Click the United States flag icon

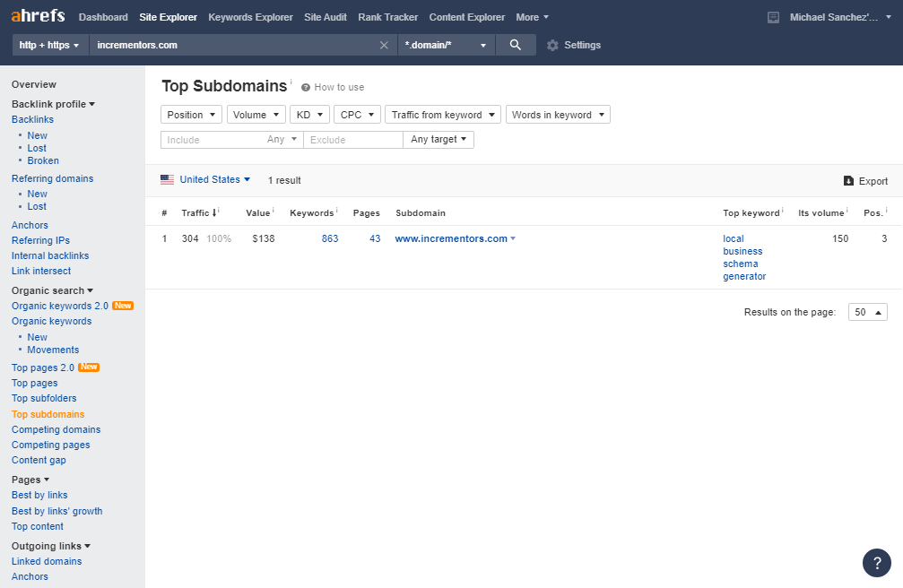tap(167, 179)
